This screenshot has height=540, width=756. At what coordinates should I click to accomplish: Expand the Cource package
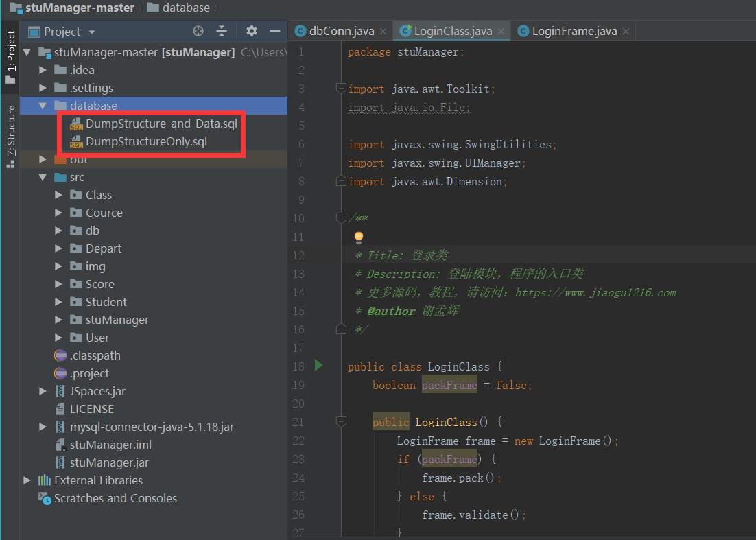[x=58, y=213]
